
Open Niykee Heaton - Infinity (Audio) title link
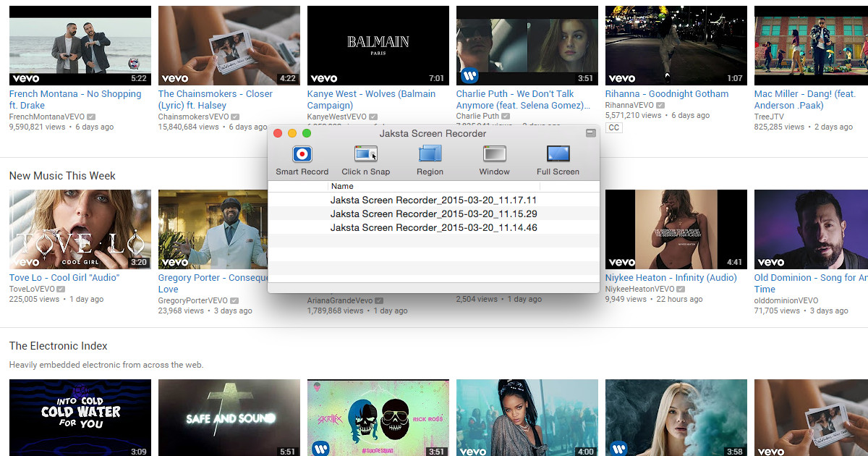click(671, 278)
